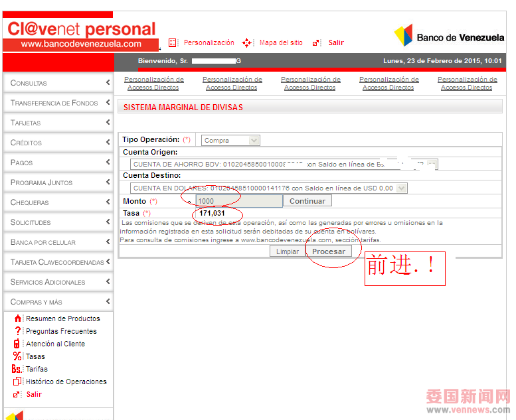Image resolution: width=516 pixels, height=420 pixels.
Task: Click last Personalización de Accesos Directos link
Action: 468,83
